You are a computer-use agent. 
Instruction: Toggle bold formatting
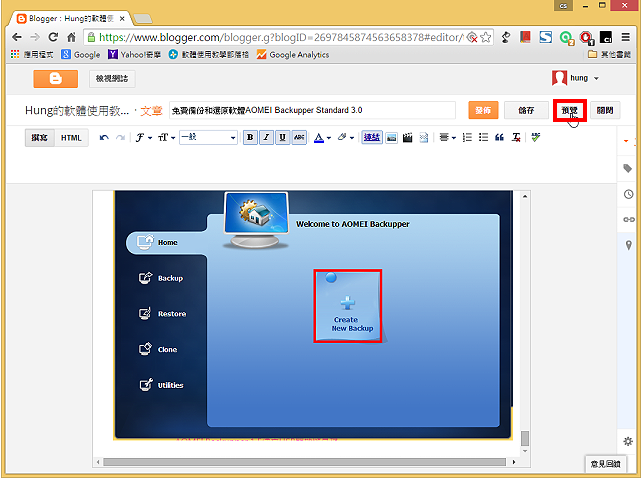pos(250,138)
